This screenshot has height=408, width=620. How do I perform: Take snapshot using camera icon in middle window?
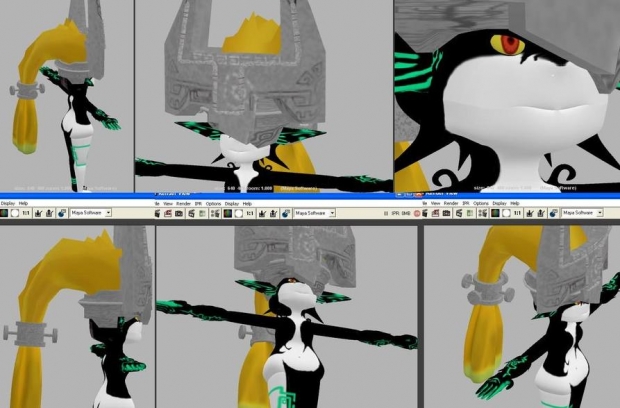click(179, 213)
